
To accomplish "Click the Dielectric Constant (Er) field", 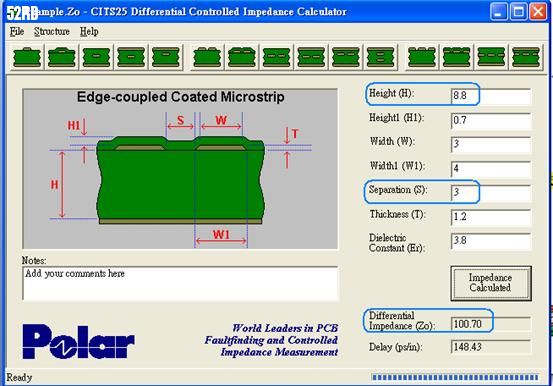I will pos(491,241).
